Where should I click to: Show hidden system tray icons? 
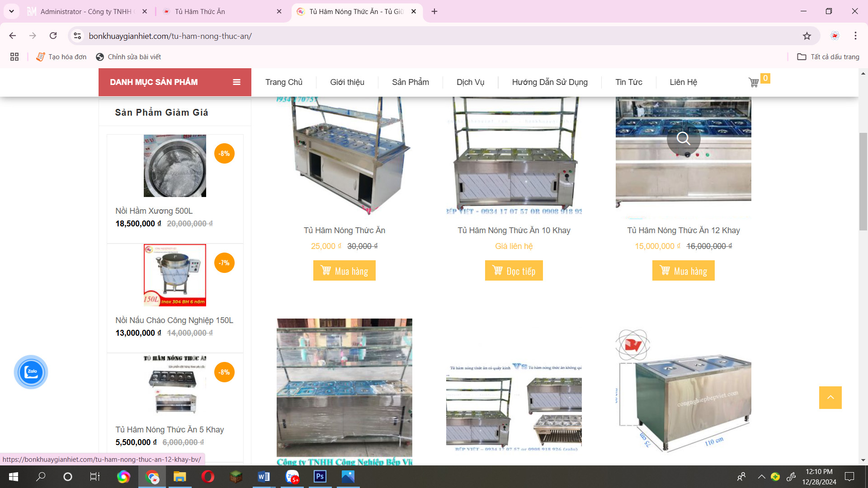[762, 477]
